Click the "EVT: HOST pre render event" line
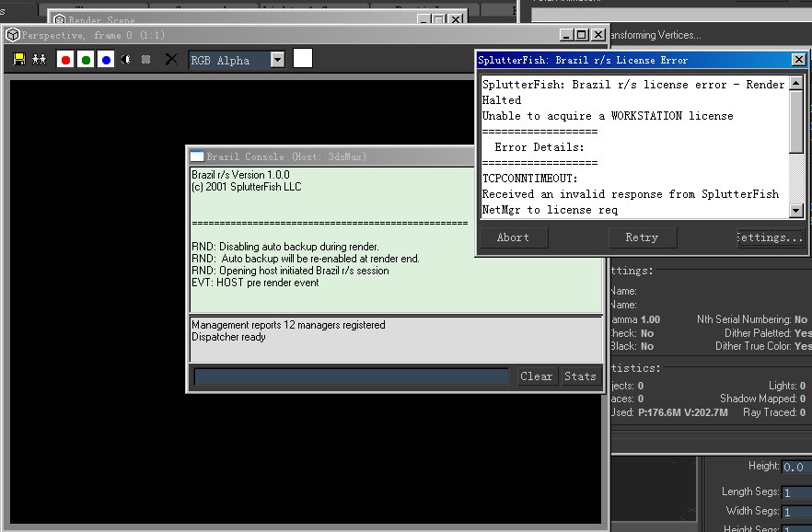 tap(255, 283)
